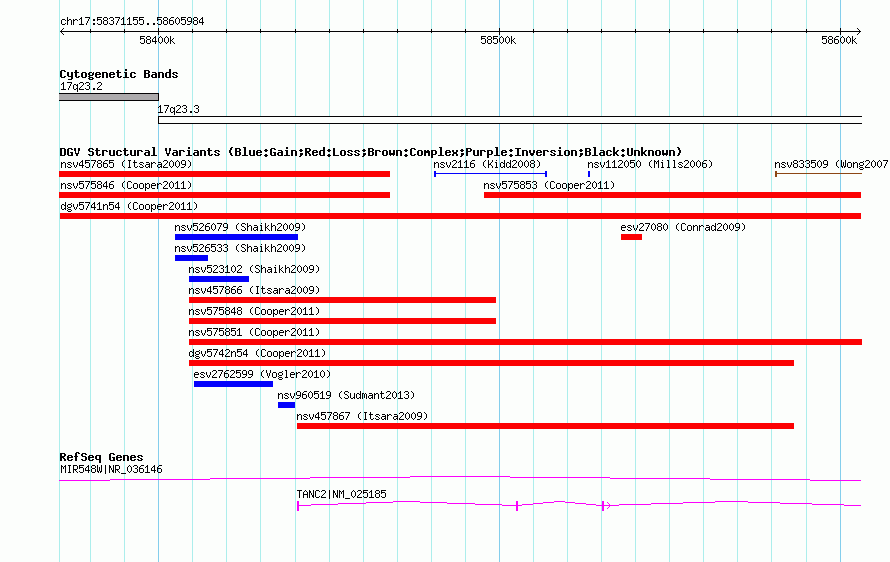Screen dimensions: 890x562
Task: Click the 17q23.2 cytogenetic band label
Action: click(x=81, y=86)
